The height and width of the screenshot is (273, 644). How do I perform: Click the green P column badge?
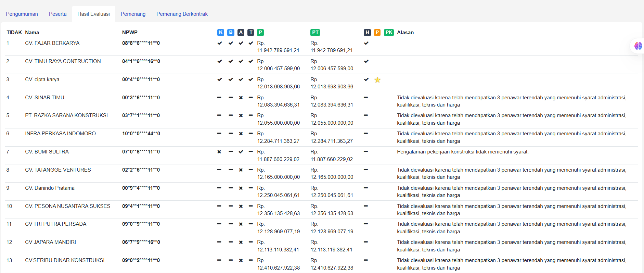pos(260,32)
